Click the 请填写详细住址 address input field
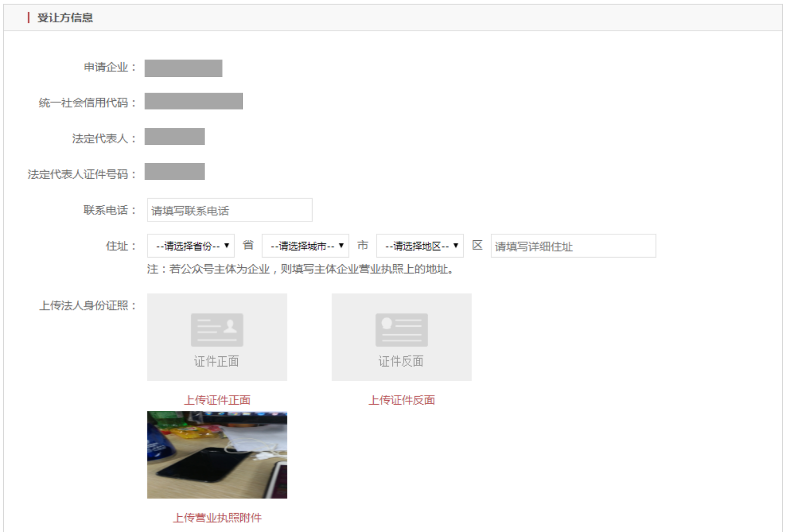786x532 pixels. point(573,246)
